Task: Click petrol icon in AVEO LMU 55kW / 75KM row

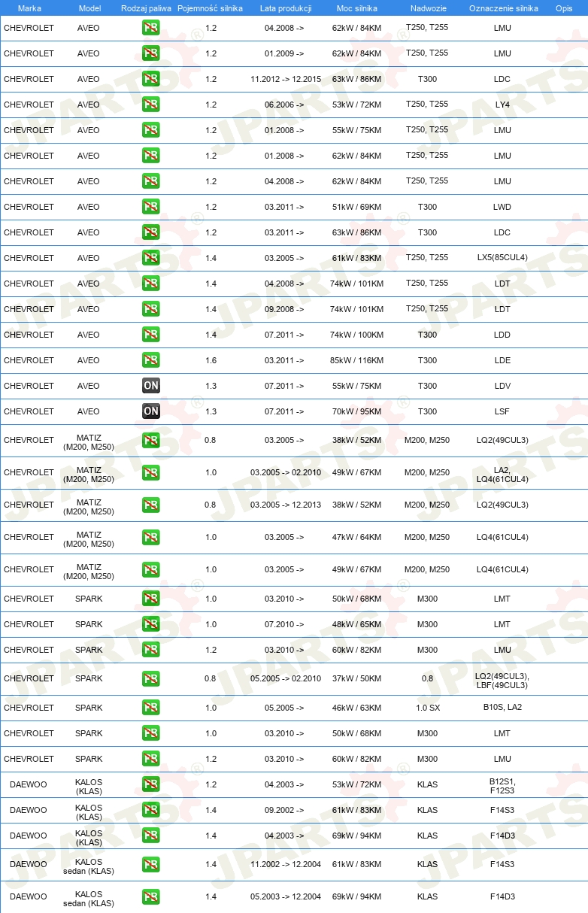Action: (151, 130)
